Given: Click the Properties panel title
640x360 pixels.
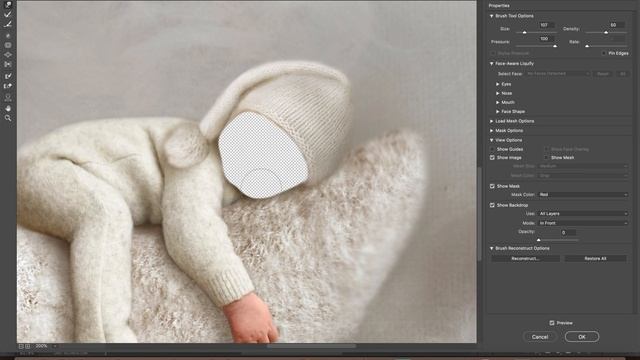Looking at the screenshot, I should [499, 6].
